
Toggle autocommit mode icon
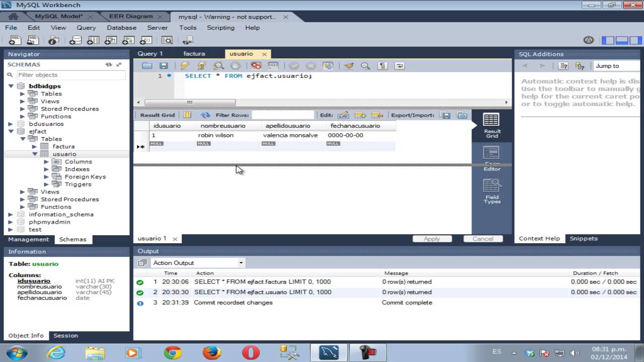pos(328,66)
